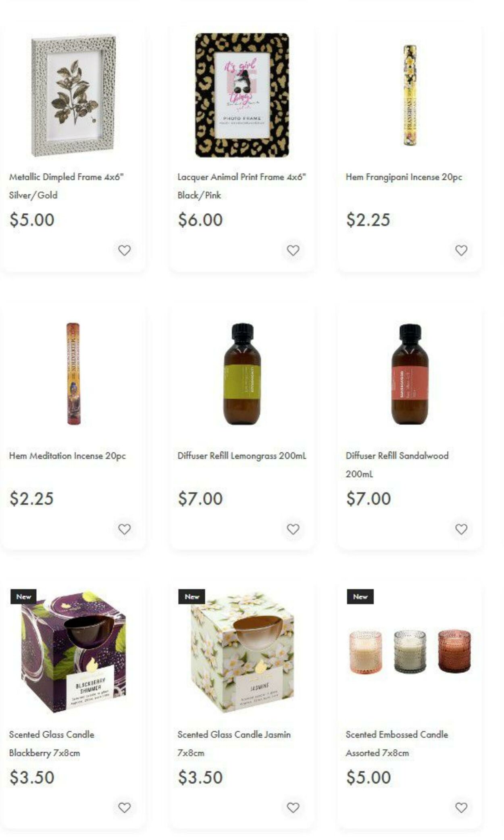Heart the Hem Frangipani Incense item

pyautogui.click(x=461, y=250)
